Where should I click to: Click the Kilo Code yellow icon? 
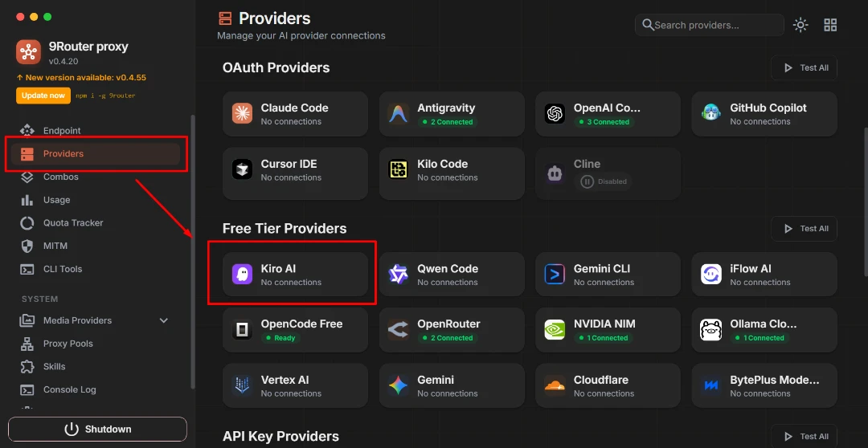click(x=398, y=169)
